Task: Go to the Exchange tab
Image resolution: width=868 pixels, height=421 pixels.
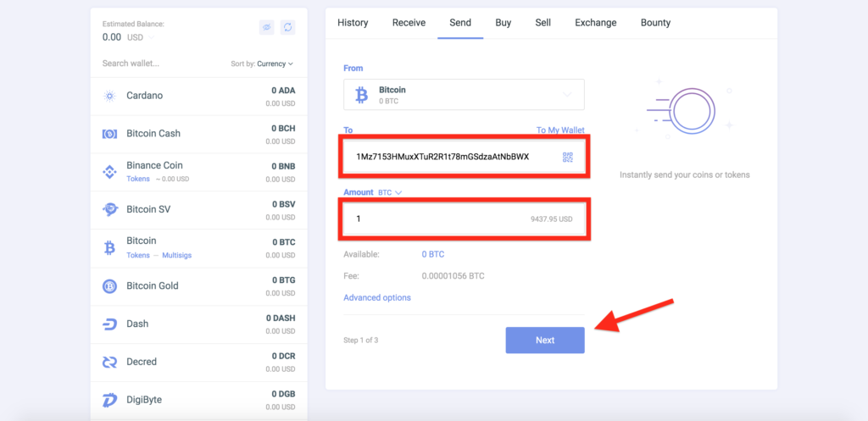Action: (x=596, y=23)
